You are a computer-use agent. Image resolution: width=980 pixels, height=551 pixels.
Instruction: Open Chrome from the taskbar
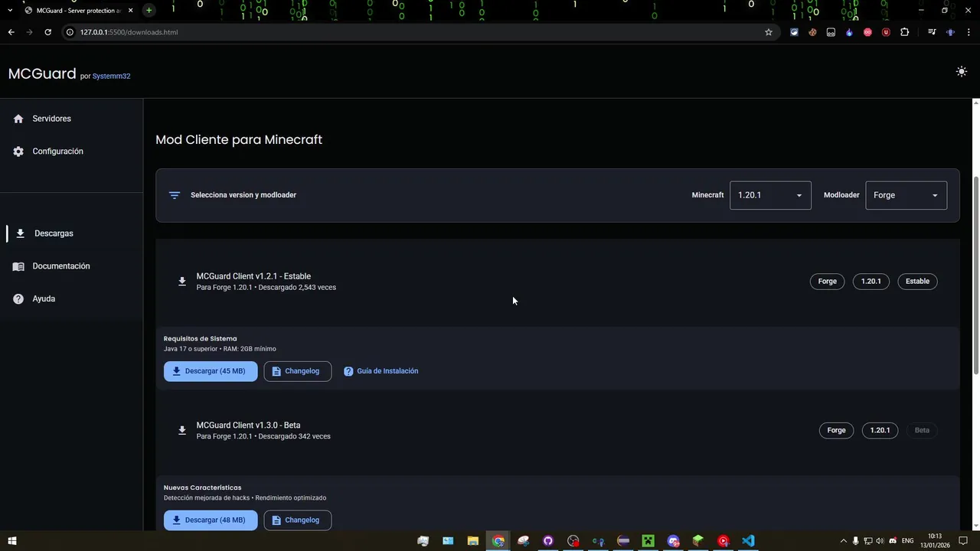(x=498, y=541)
